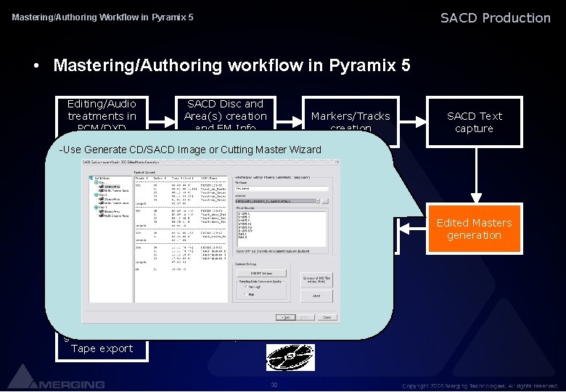566x392 pixels.
Task: Click the DSD IFF Settings button
Action: pos(261,273)
